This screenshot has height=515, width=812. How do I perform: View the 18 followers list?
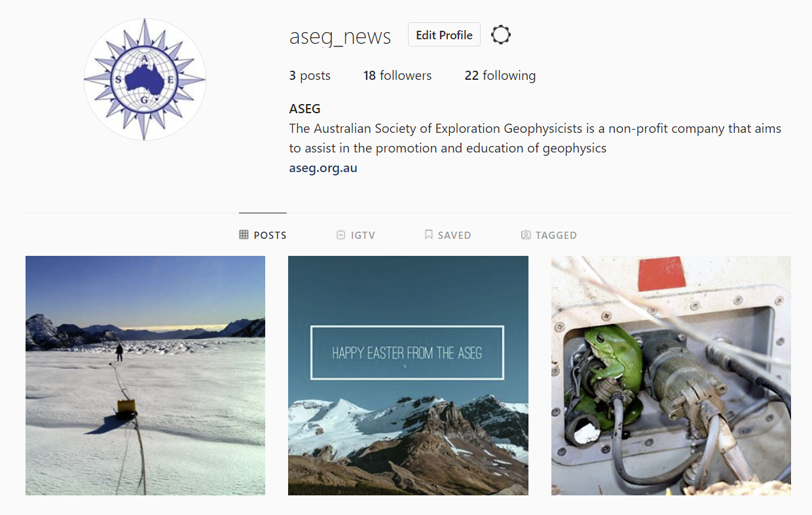(397, 75)
